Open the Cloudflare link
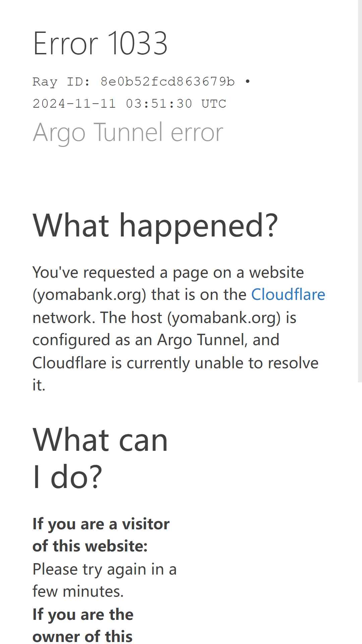Image resolution: width=362 pixels, height=644 pixels. (x=288, y=294)
